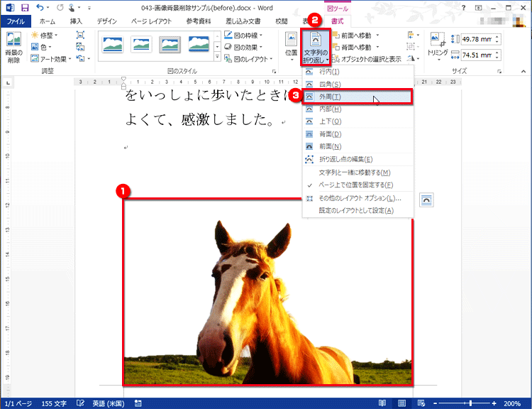
Task: Click the reset picture icon
Action: click(x=83, y=58)
